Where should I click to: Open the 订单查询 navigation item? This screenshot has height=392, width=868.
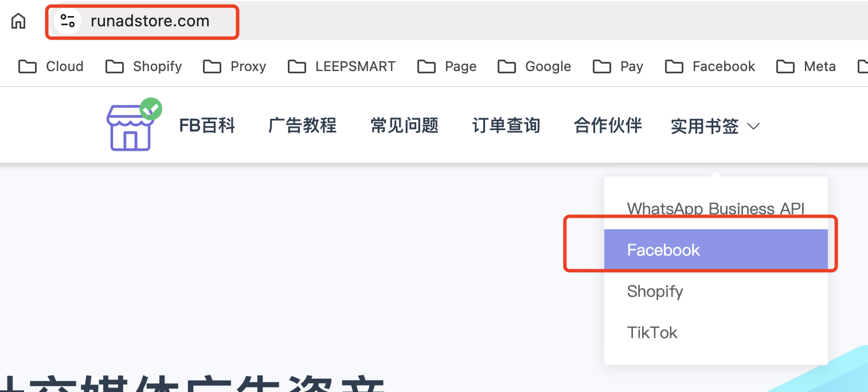click(506, 126)
